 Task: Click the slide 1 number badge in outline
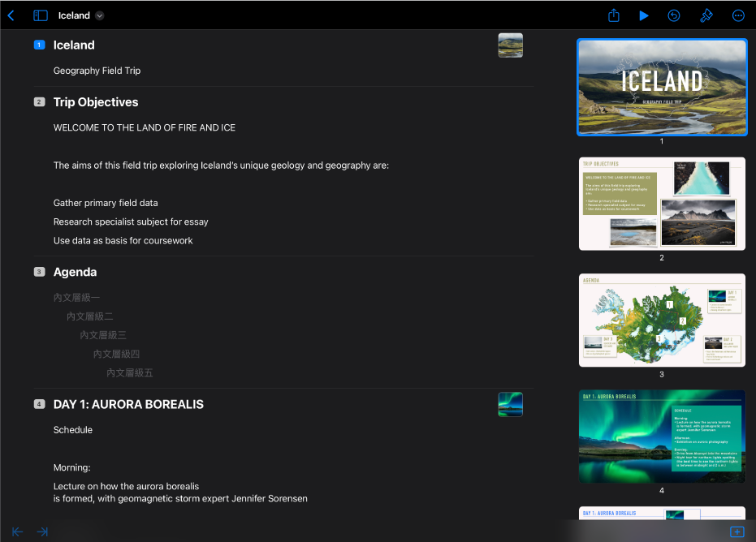pos(39,45)
